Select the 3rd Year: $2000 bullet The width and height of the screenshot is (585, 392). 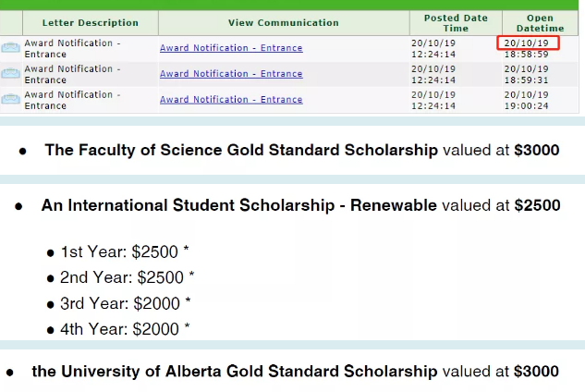click(125, 303)
